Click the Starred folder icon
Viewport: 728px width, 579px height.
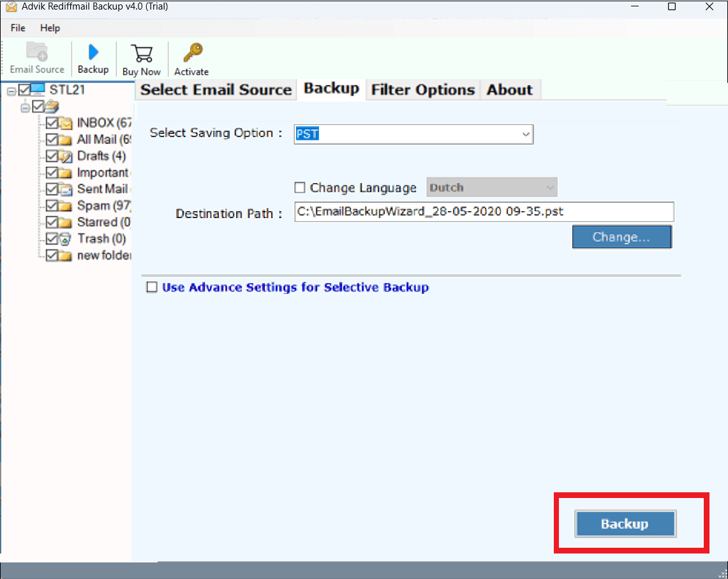66,223
